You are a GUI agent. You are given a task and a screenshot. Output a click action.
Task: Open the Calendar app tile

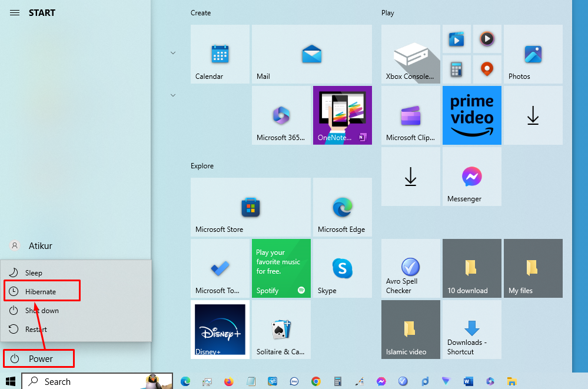[220, 54]
